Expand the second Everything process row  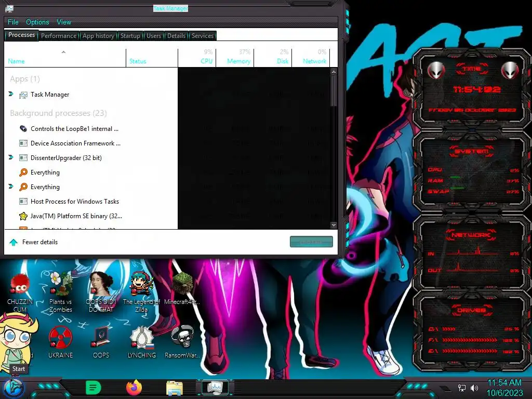point(11,187)
